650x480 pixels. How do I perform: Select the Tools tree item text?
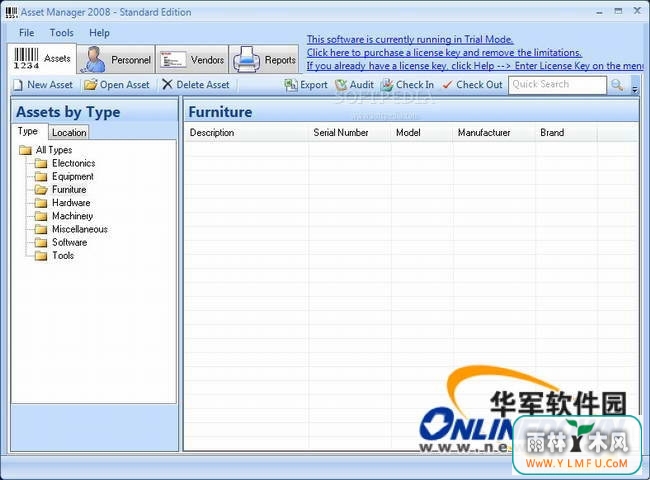pos(63,256)
